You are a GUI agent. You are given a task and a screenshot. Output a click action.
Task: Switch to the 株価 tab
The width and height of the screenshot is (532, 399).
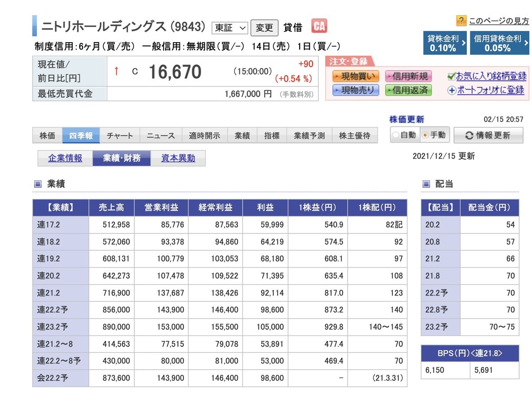(x=47, y=136)
